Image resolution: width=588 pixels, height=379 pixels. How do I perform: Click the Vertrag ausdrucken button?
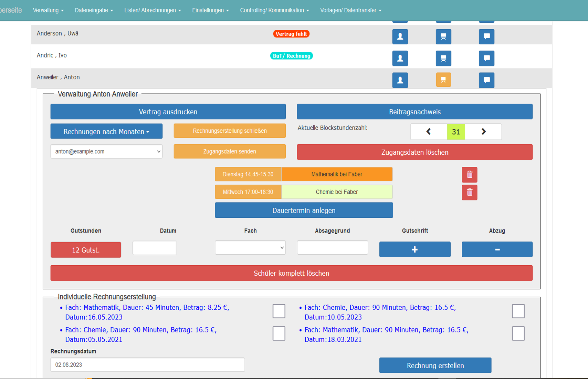[x=168, y=112]
